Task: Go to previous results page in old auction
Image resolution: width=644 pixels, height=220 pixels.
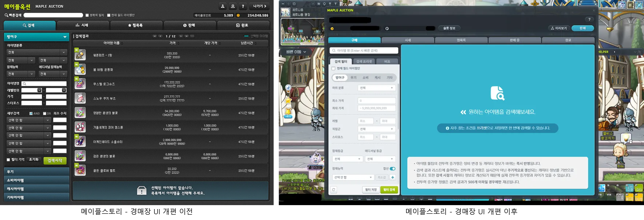Action: 161,36
